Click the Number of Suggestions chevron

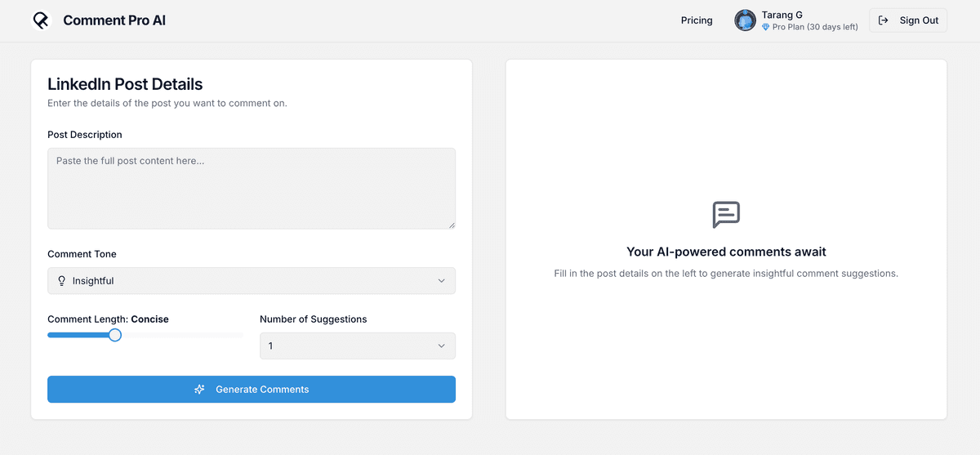pyautogui.click(x=442, y=346)
